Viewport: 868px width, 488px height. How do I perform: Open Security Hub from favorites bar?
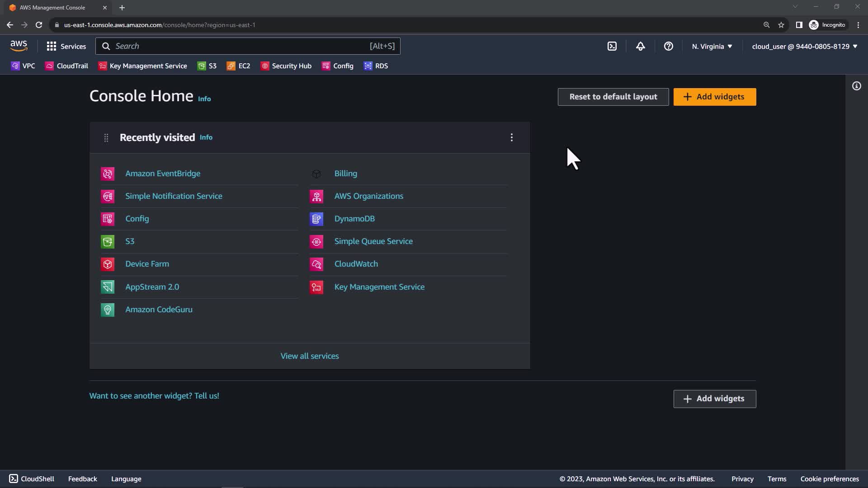point(286,66)
